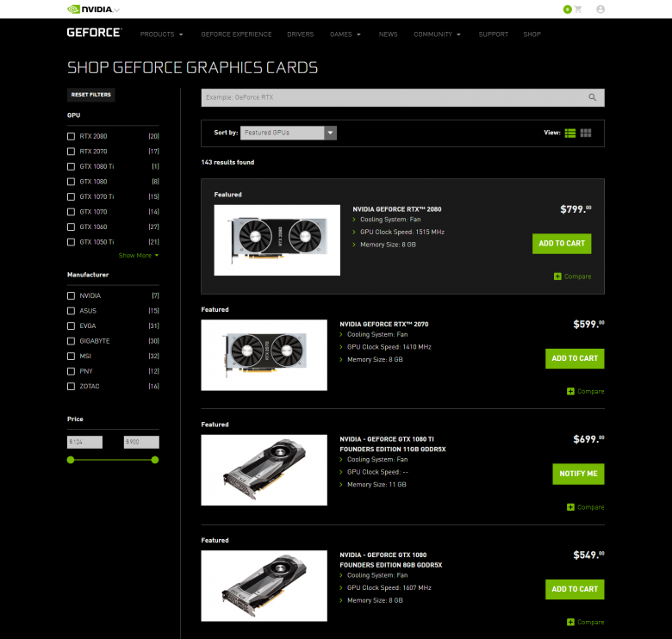
Task: Open the Sort by Featured GPUs dropdown
Action: [x=288, y=133]
